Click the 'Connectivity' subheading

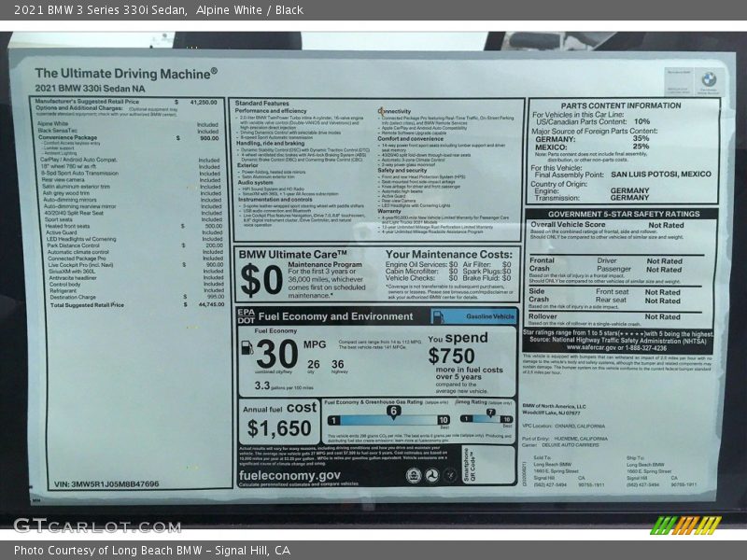394,111
